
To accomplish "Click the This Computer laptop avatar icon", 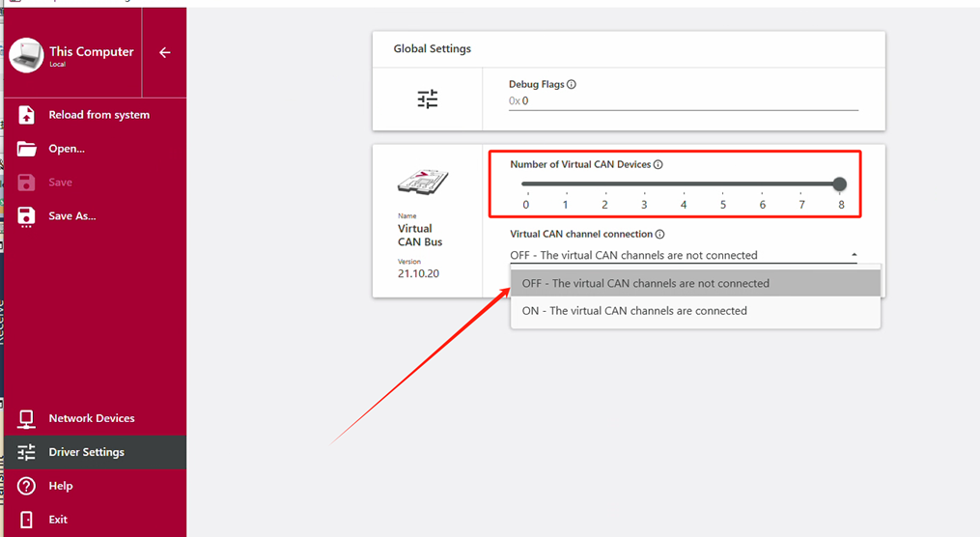I will click(x=26, y=55).
